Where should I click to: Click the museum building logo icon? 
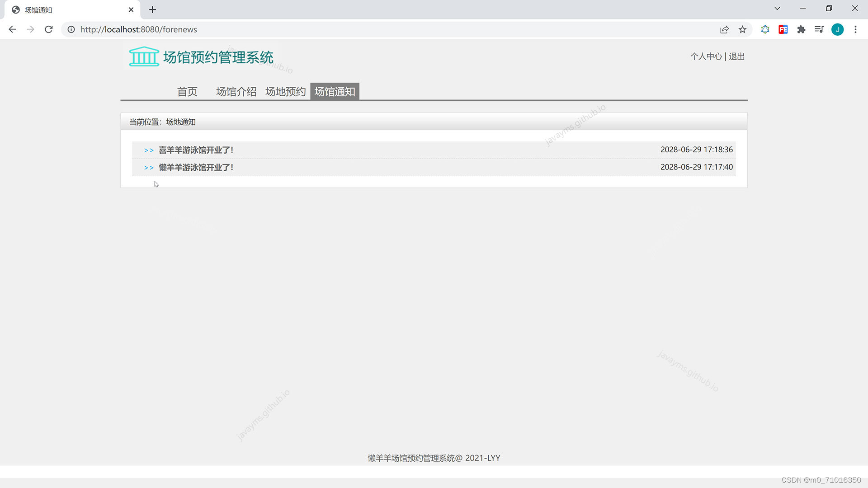[x=144, y=56]
